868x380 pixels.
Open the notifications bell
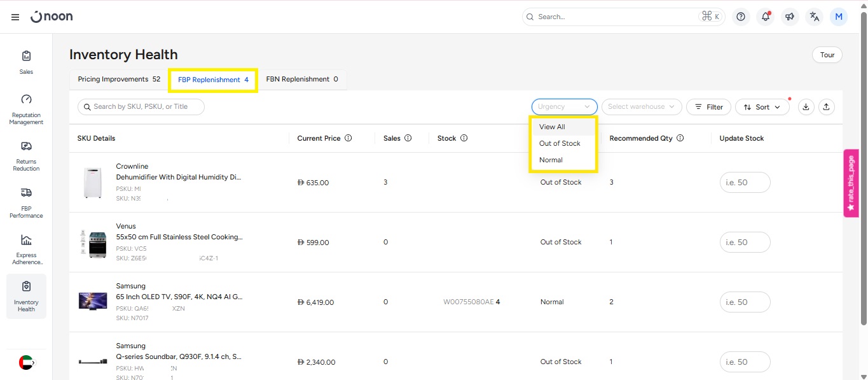pos(766,17)
